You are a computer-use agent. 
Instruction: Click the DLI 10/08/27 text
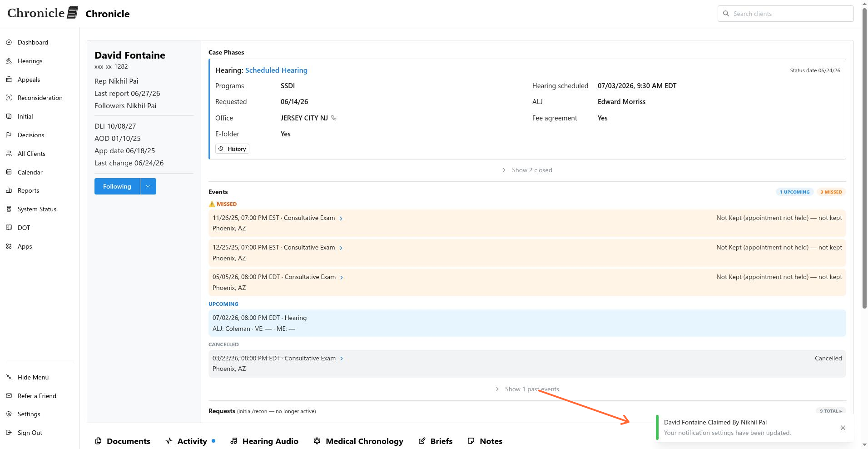(115, 126)
